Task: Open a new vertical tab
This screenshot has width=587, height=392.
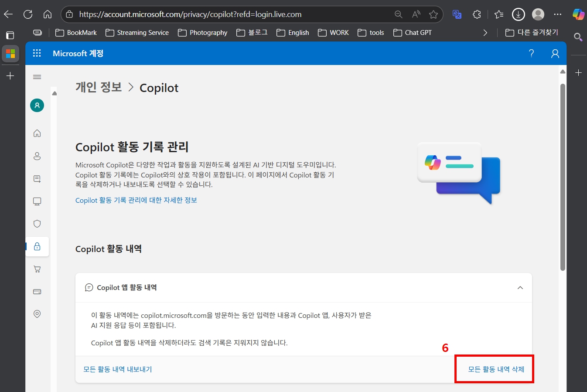Action: 10,76
